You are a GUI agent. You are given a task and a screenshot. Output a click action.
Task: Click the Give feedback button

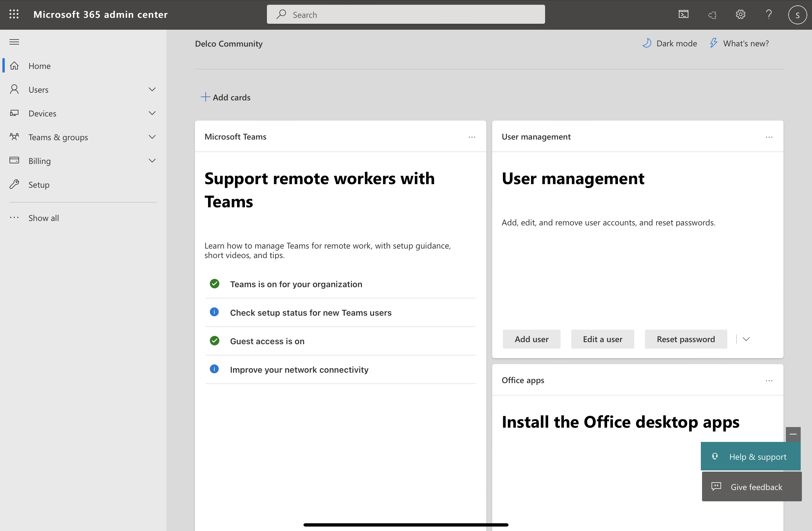pyautogui.click(x=752, y=486)
